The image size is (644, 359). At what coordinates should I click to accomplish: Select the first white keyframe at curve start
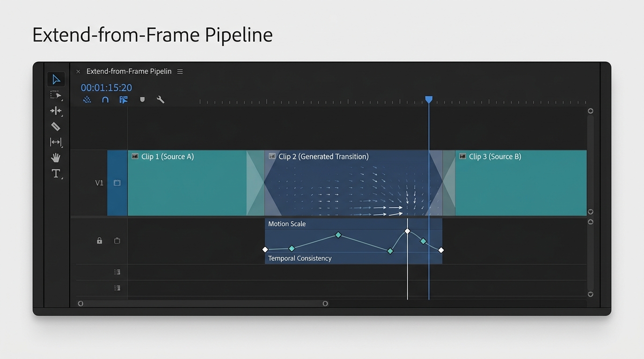click(265, 250)
